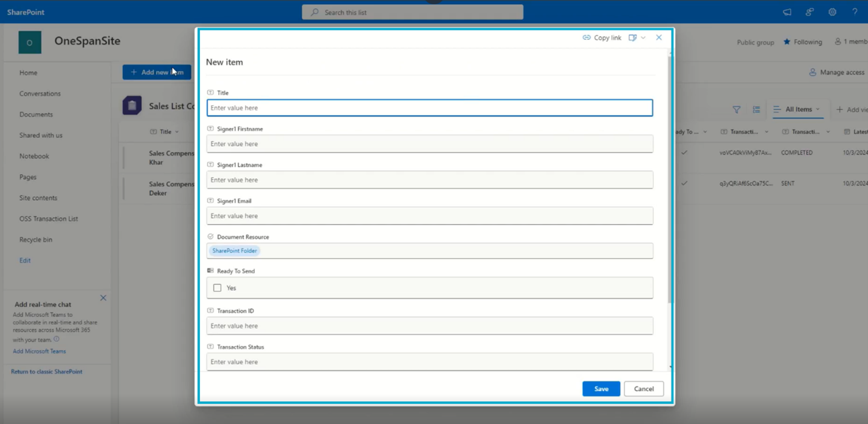Open Pages in the site navigation
Viewport: 868px width, 424px height.
[28, 177]
